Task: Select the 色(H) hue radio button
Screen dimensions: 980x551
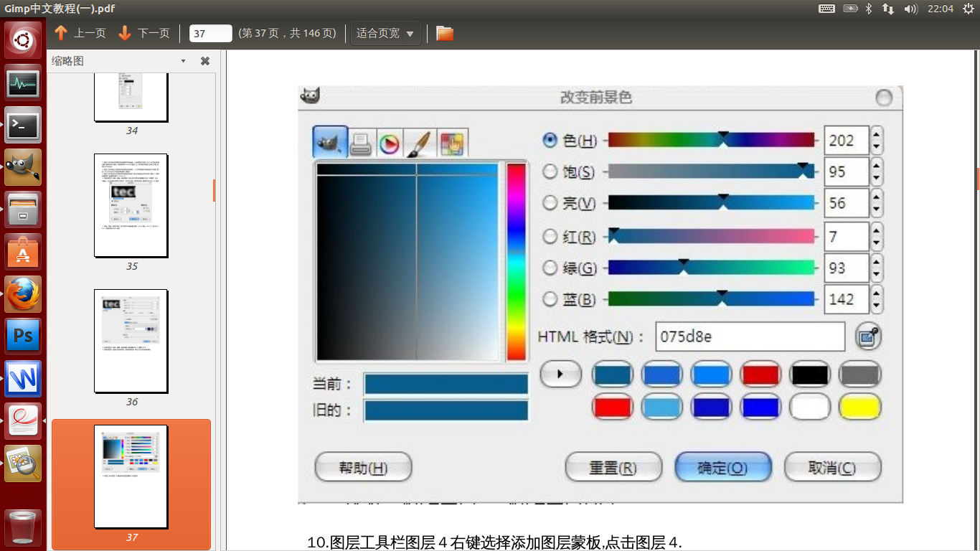Action: [x=550, y=141]
